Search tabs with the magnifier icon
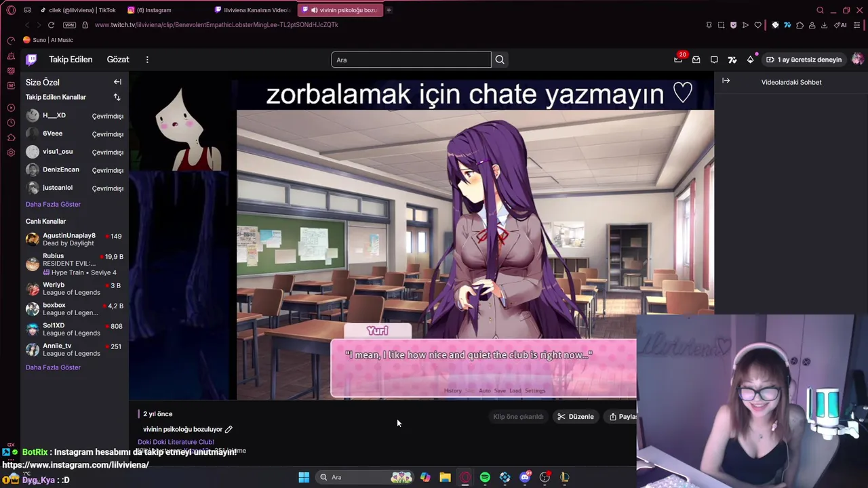868x488 pixels. 820,10
